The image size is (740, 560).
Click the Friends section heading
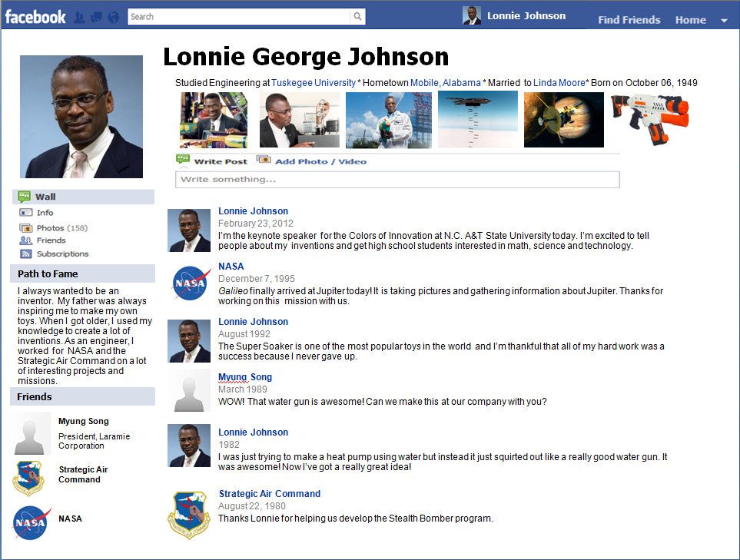(x=35, y=397)
